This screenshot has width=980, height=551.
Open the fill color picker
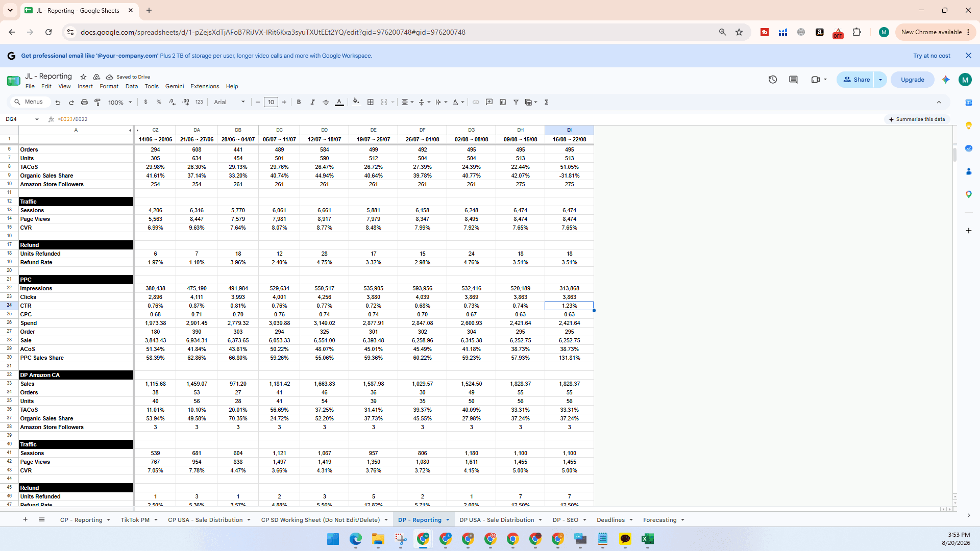(x=356, y=102)
